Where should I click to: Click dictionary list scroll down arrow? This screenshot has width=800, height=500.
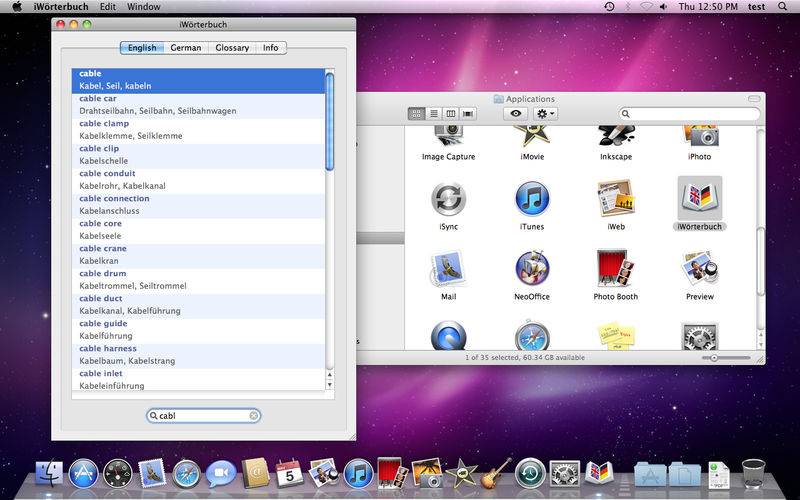[x=330, y=385]
